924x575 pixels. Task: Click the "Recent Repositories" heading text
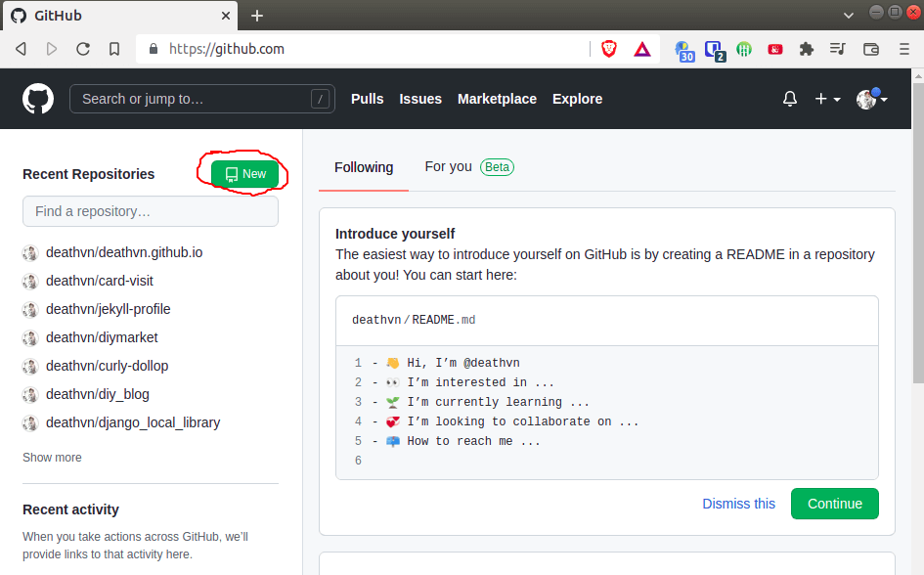point(88,174)
